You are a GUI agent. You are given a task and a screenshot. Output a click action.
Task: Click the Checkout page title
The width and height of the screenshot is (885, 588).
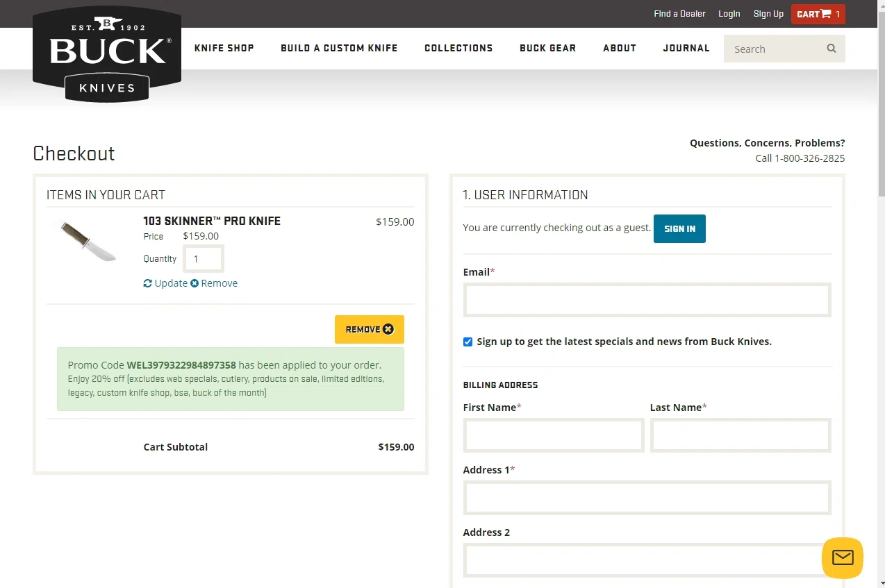[x=74, y=153]
